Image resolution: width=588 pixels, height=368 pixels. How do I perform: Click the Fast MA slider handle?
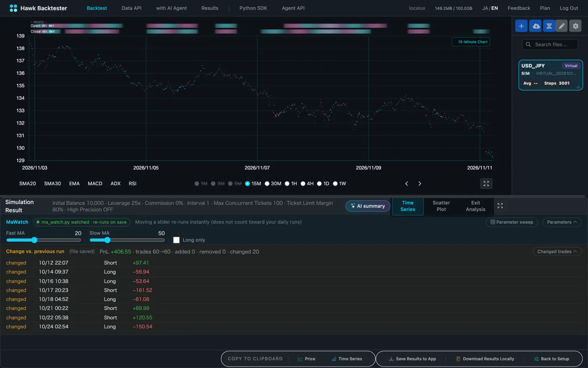(34, 240)
